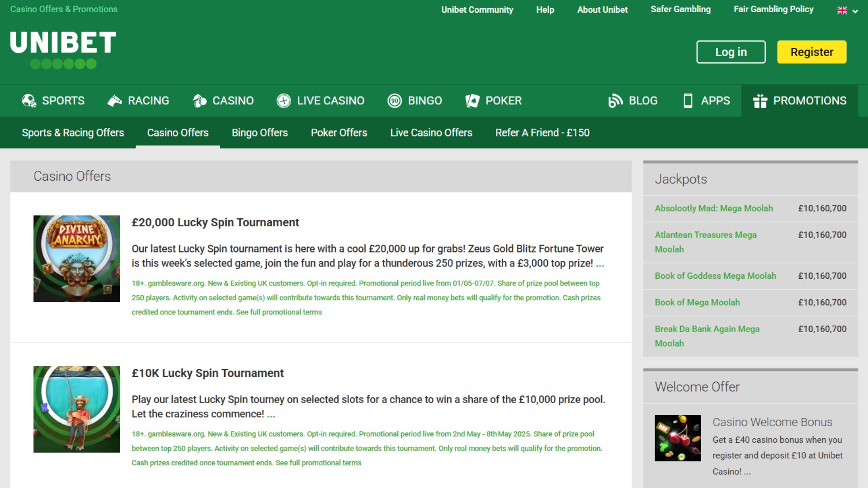Screen dimensions: 868x488
Task: Open the £20,000 tournament terms text
Action: [x=366, y=298]
